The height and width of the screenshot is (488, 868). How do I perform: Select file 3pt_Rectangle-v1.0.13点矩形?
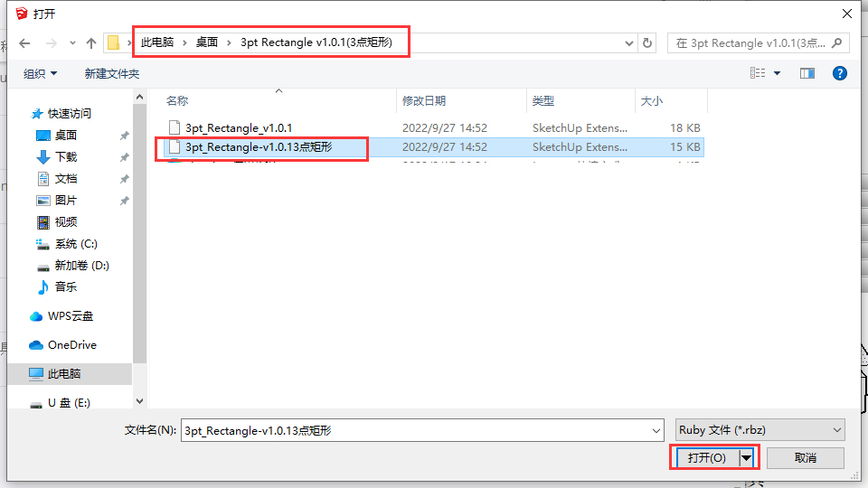point(259,147)
